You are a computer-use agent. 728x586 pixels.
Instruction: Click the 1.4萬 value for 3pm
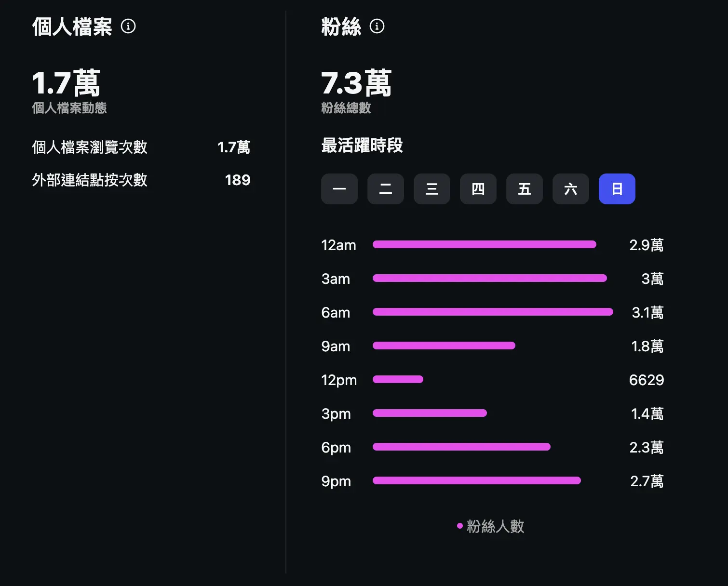[648, 413]
